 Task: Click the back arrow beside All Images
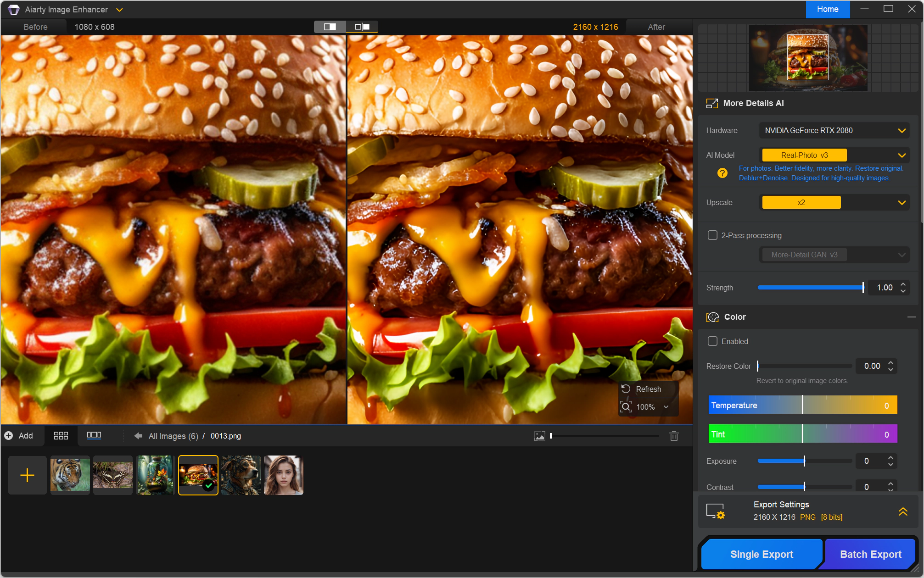(138, 436)
